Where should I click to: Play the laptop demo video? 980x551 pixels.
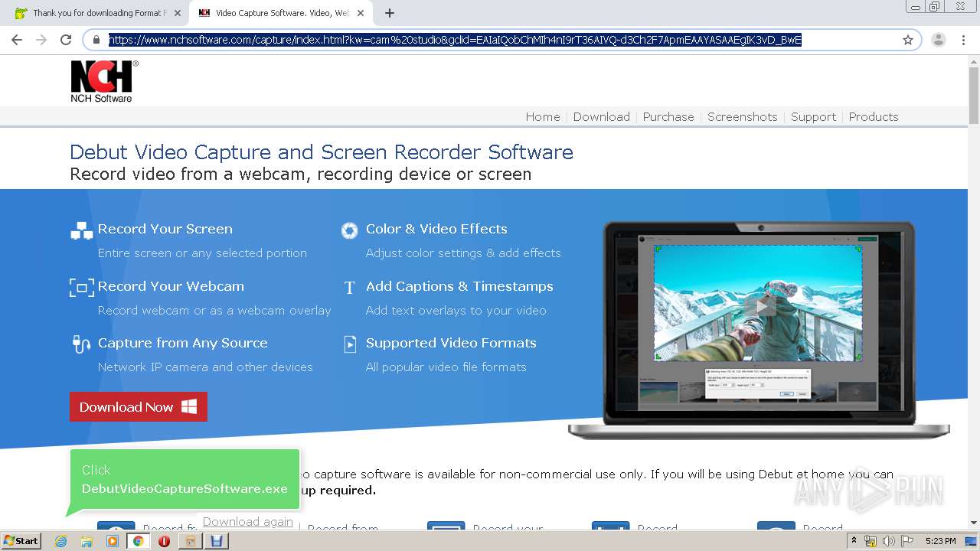pos(761,306)
